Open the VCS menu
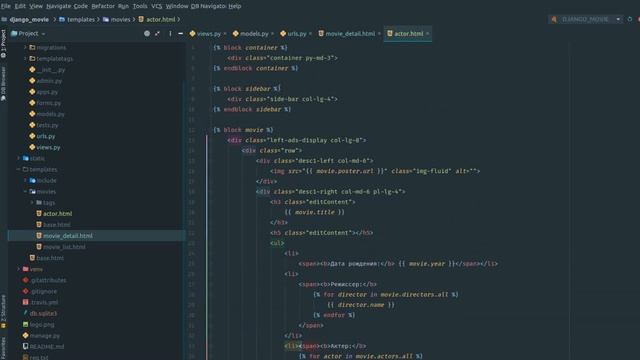Viewport: 640px width, 360px height. (156, 6)
